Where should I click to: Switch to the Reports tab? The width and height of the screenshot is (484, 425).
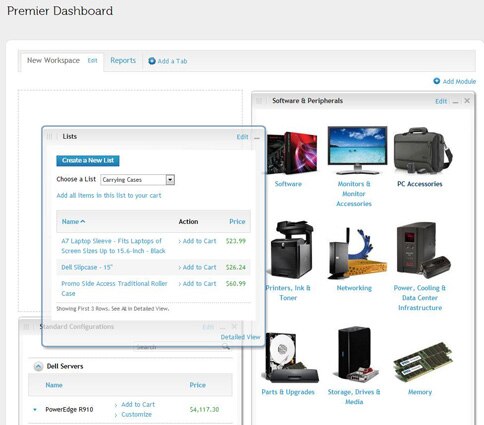(x=123, y=61)
